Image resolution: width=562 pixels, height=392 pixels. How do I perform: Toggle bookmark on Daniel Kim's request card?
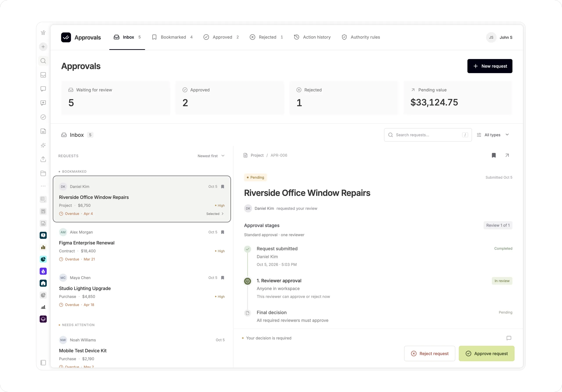(223, 187)
